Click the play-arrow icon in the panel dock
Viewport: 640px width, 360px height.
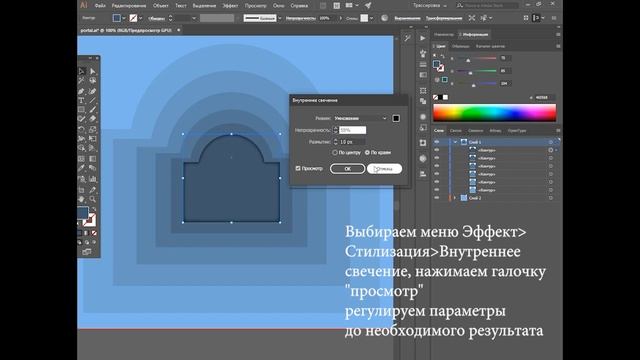click(423, 38)
